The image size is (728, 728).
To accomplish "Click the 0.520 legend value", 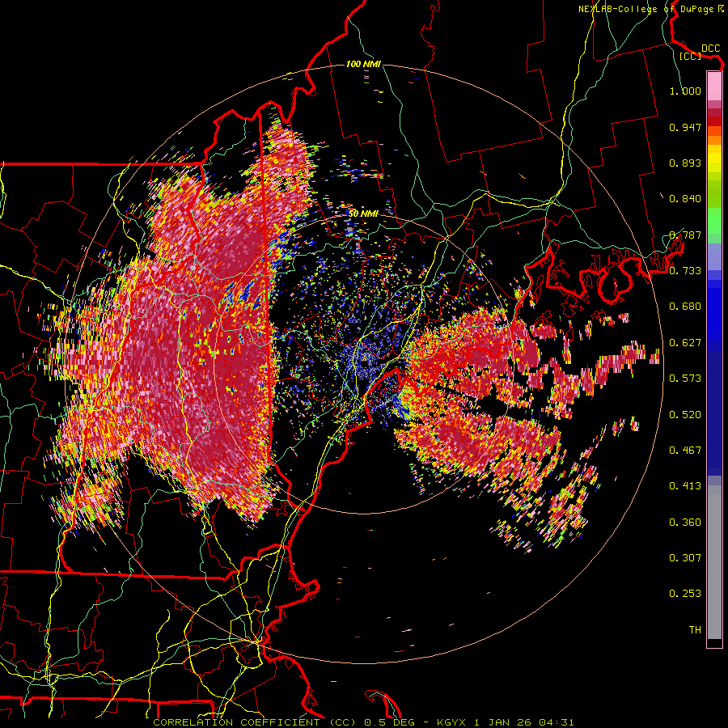I will 685,415.
